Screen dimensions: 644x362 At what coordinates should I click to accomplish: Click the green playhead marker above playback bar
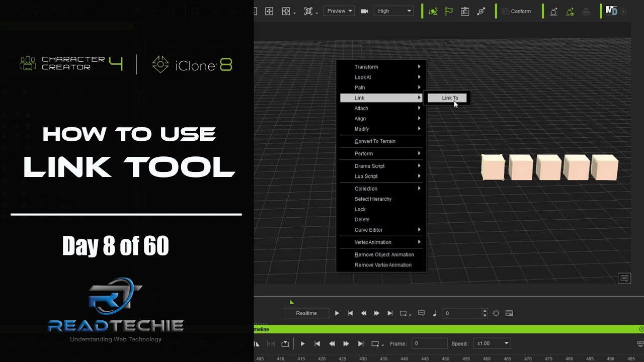[x=291, y=302]
